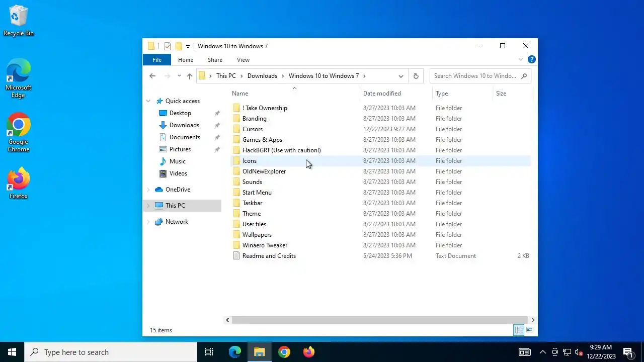Switch to the Home ribbon tab
This screenshot has width=644, height=362.
(x=185, y=60)
